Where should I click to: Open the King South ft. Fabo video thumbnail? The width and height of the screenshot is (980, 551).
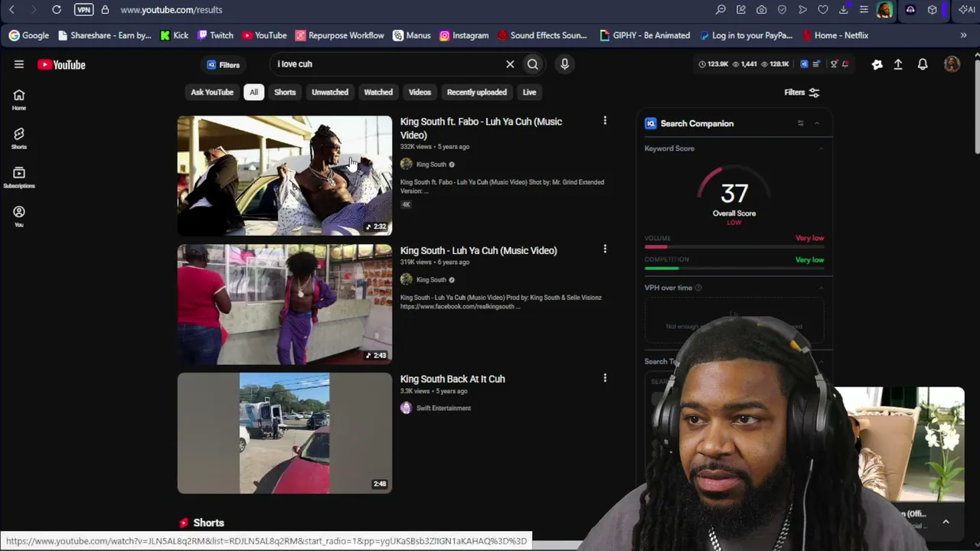pyautogui.click(x=285, y=176)
